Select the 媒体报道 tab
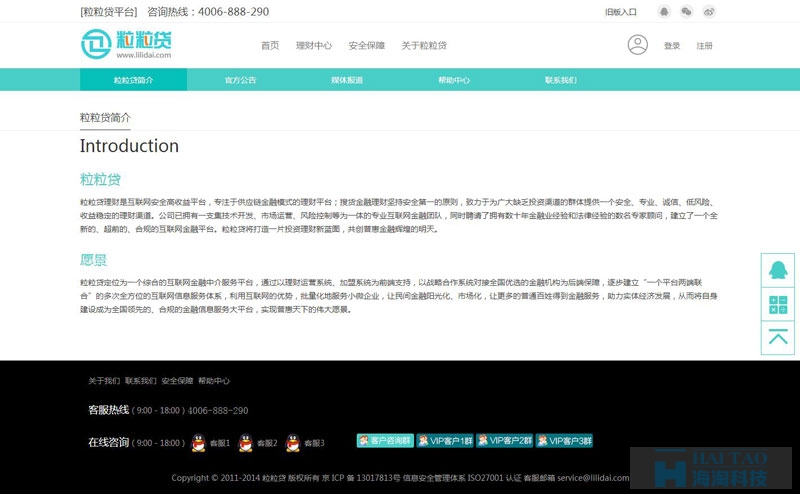Screen dimensions: 800x494 tap(347, 80)
